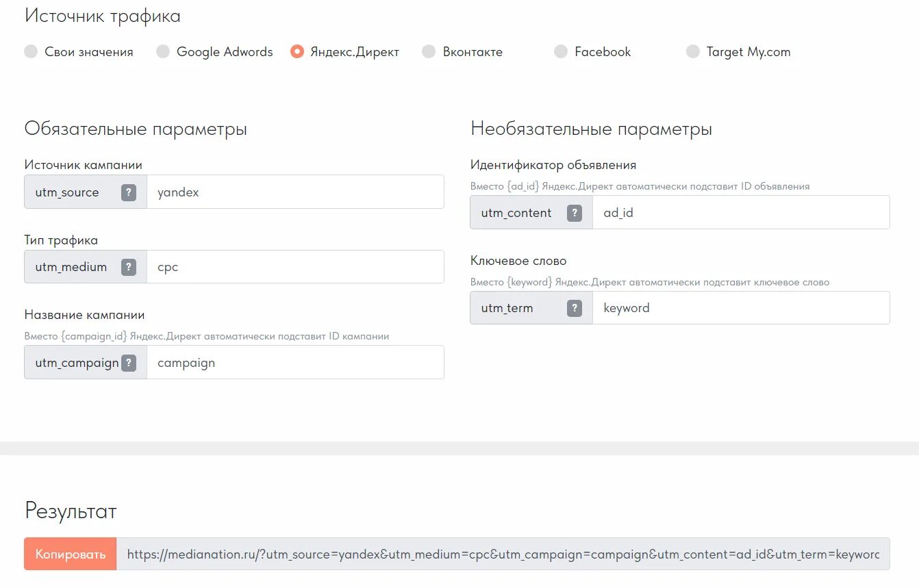The height and width of the screenshot is (588, 919).
Task: Open the utm_term help question mark
Action: (575, 308)
